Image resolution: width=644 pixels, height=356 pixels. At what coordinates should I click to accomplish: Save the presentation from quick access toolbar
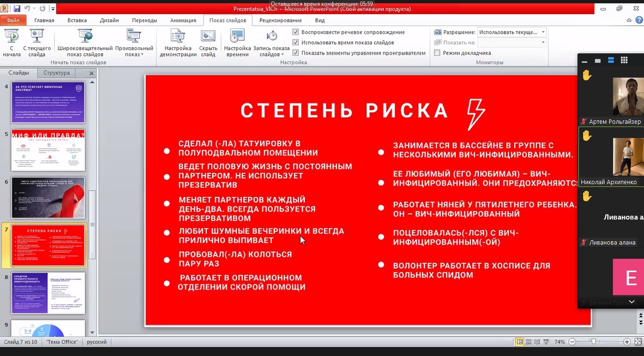tap(17, 9)
